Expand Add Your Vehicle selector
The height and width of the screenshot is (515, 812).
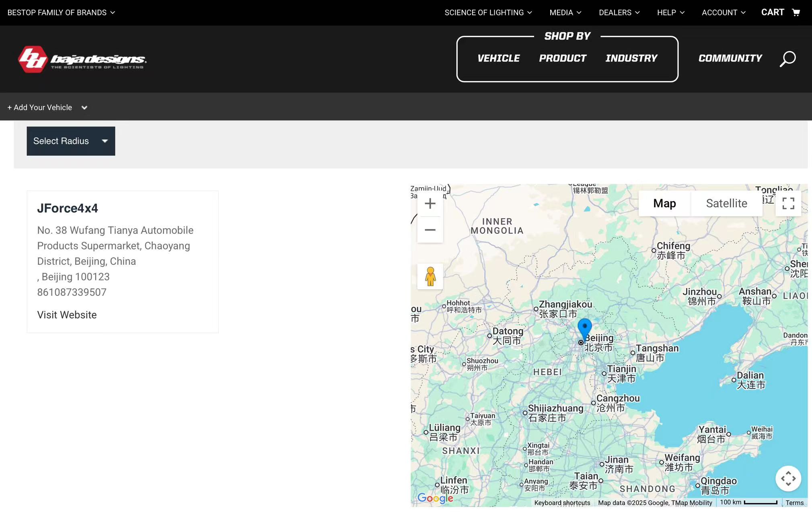[x=47, y=107]
